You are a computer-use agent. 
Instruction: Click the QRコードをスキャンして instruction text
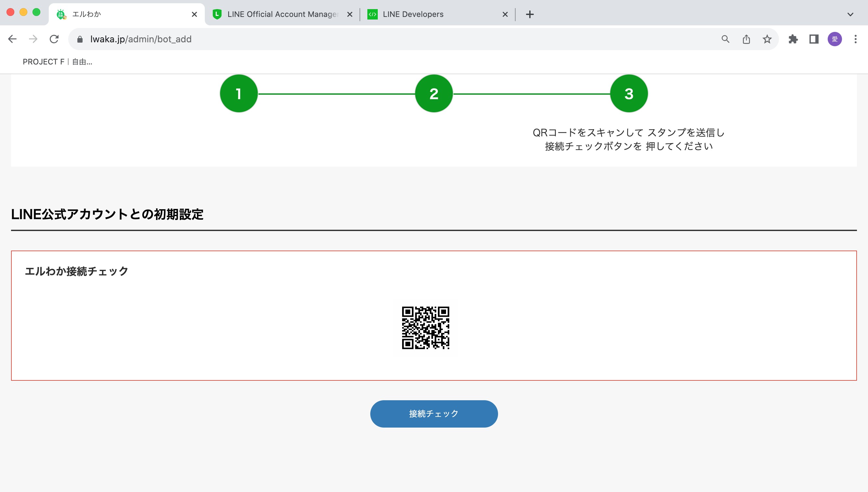coord(629,139)
